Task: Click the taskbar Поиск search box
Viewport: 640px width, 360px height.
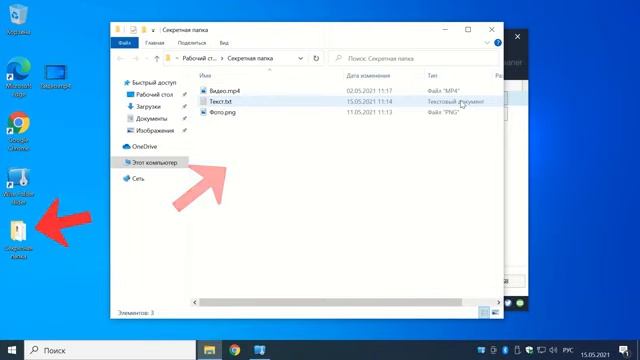Action: tap(110, 350)
